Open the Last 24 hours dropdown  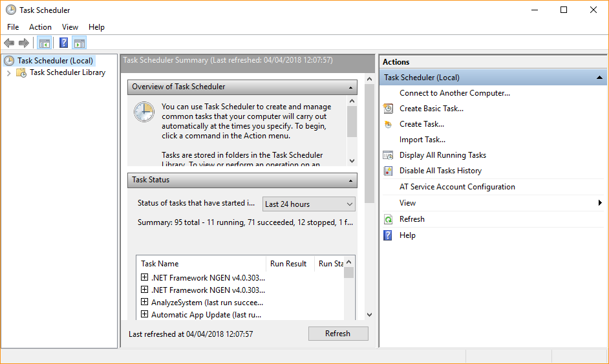(x=309, y=204)
